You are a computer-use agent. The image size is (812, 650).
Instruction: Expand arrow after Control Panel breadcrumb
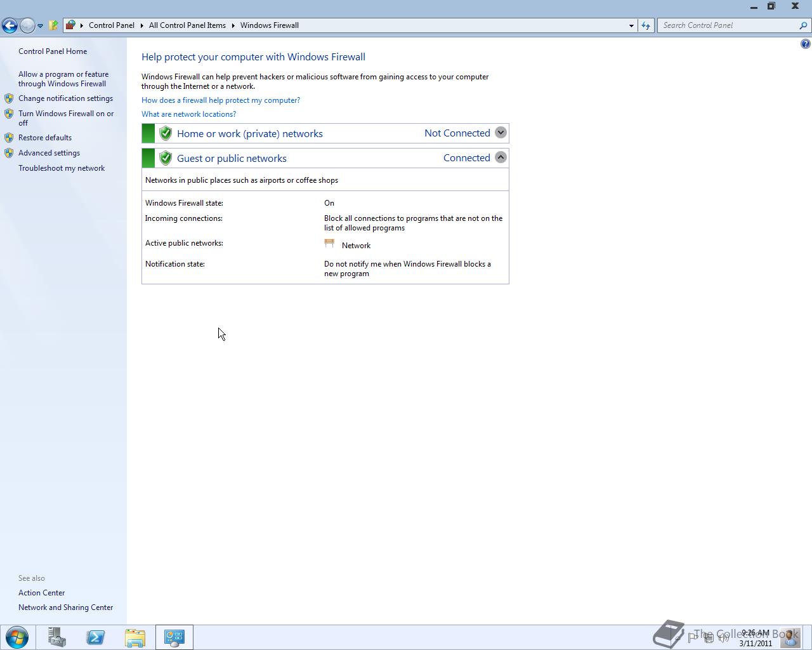142,25
